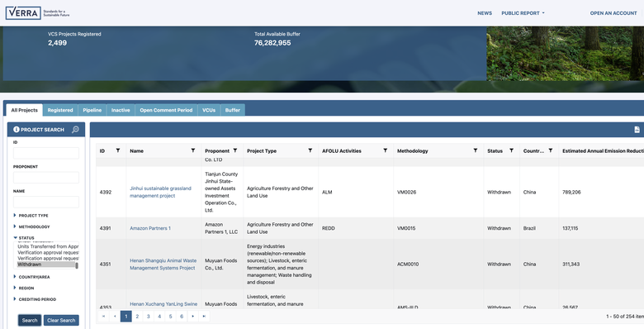Click the Clear Search button
The width and height of the screenshot is (644, 329).
61,321
